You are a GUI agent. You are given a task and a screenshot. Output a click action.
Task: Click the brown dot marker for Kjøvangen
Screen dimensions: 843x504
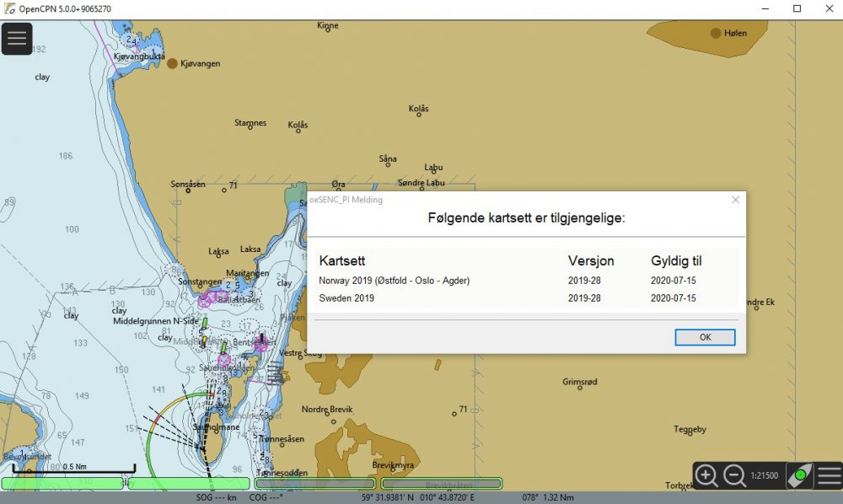click(172, 63)
